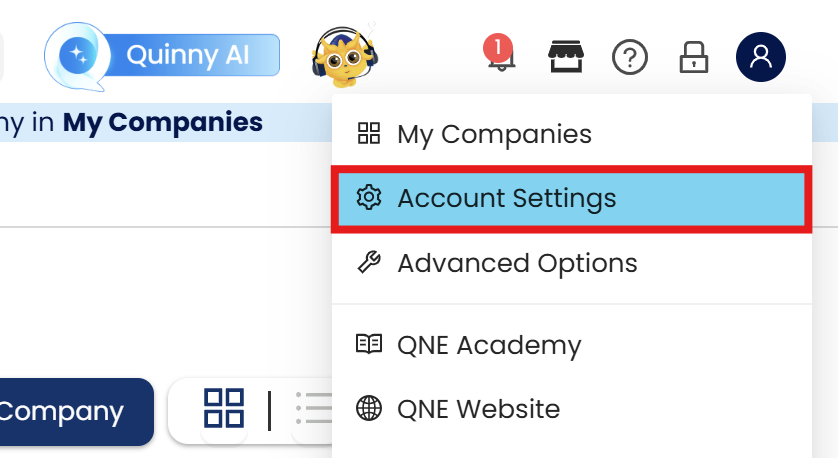Open the notifications bell
Screen dimensions: 838x458
497,56
